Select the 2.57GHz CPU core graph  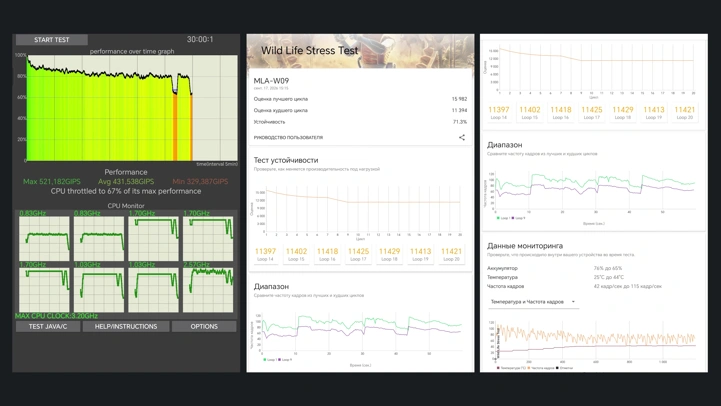(x=208, y=290)
